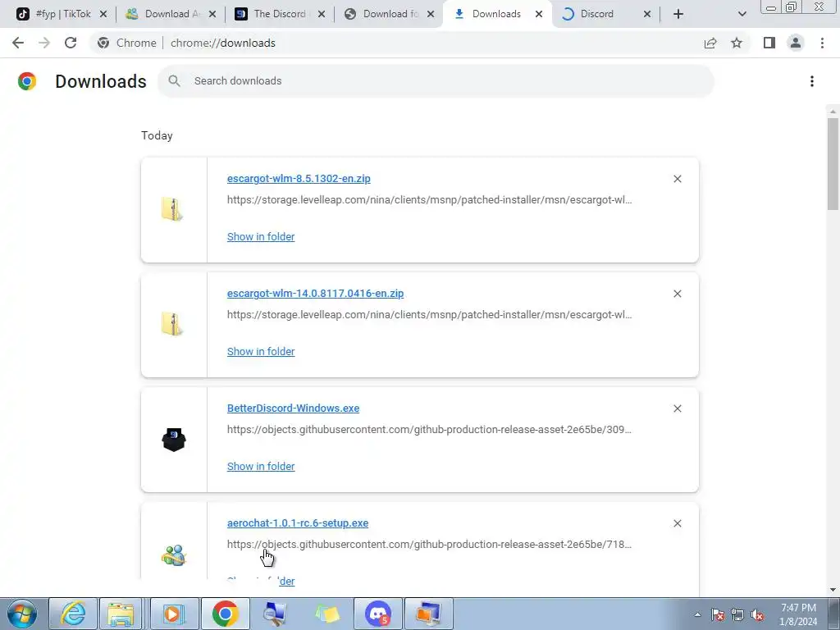The image size is (840, 630).
Task: Click the network status tray icon
Action: click(737, 615)
